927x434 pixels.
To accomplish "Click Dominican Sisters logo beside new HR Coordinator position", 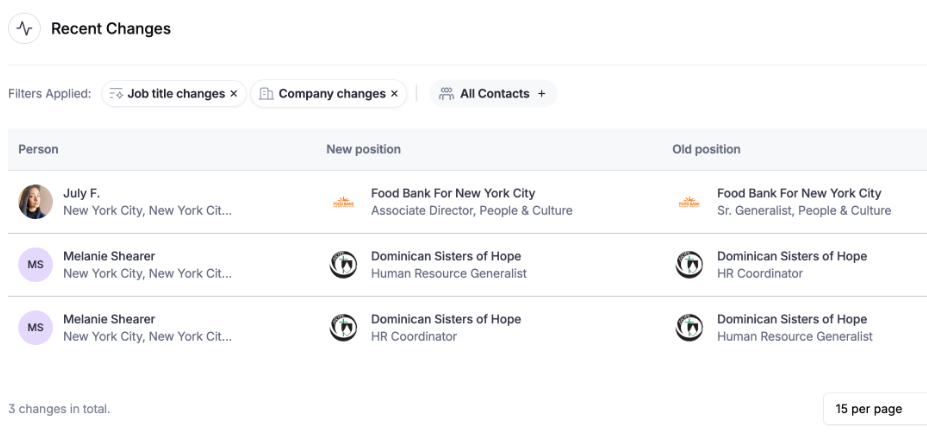I will click(343, 328).
